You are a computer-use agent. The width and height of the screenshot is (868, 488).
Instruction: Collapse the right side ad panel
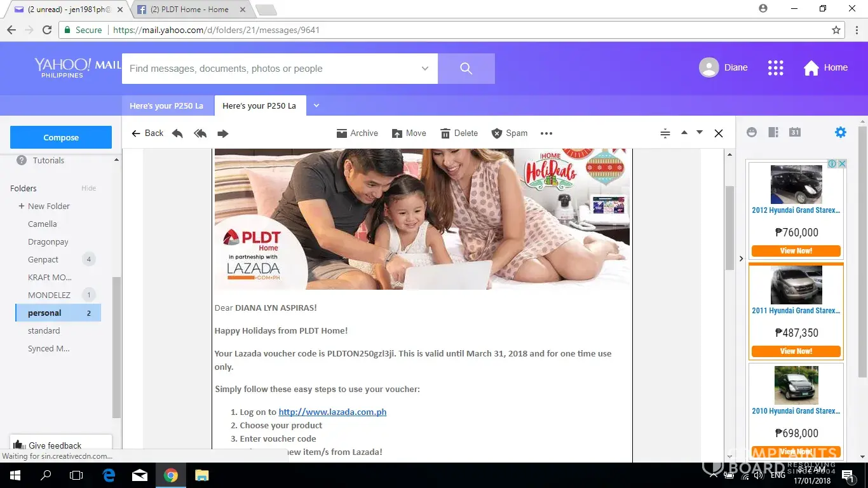point(741,259)
